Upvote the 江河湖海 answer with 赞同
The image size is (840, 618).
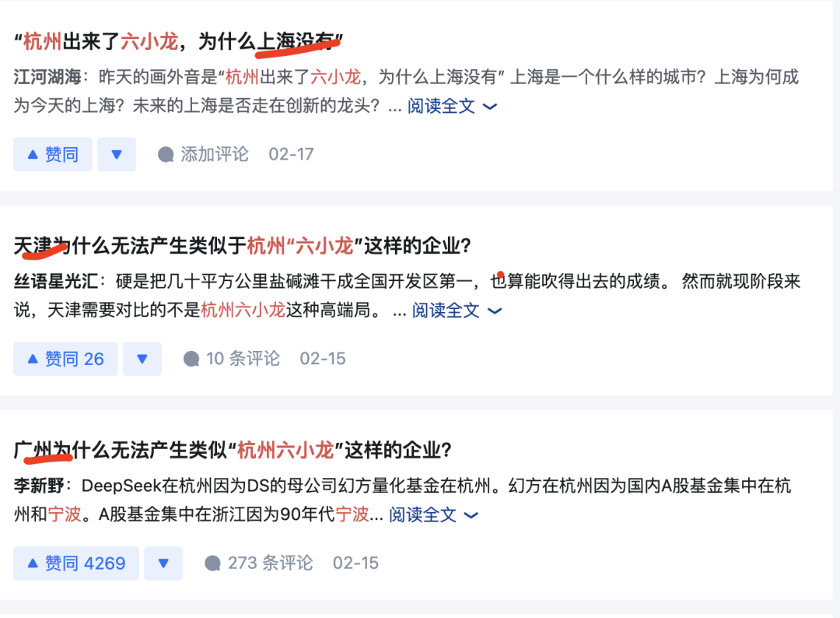click(53, 154)
